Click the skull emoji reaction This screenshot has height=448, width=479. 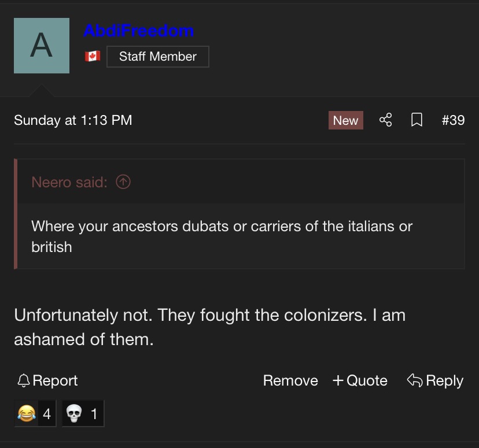(83, 413)
